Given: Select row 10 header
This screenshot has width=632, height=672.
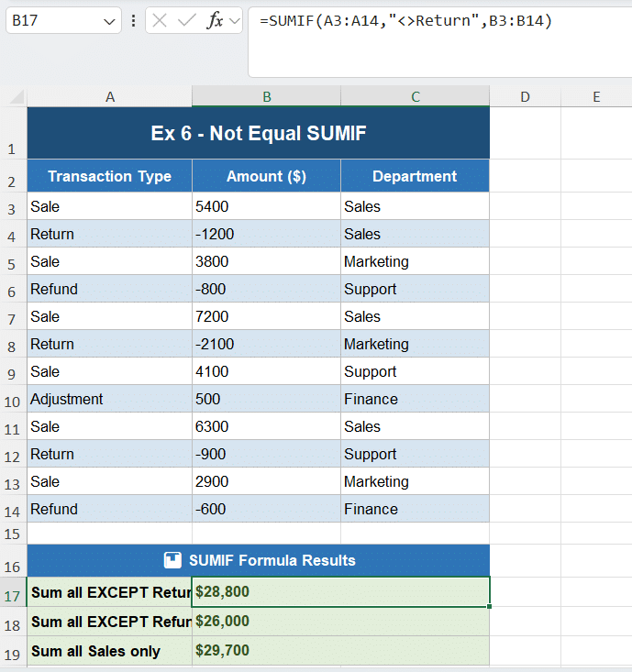Looking at the screenshot, I should tap(13, 399).
